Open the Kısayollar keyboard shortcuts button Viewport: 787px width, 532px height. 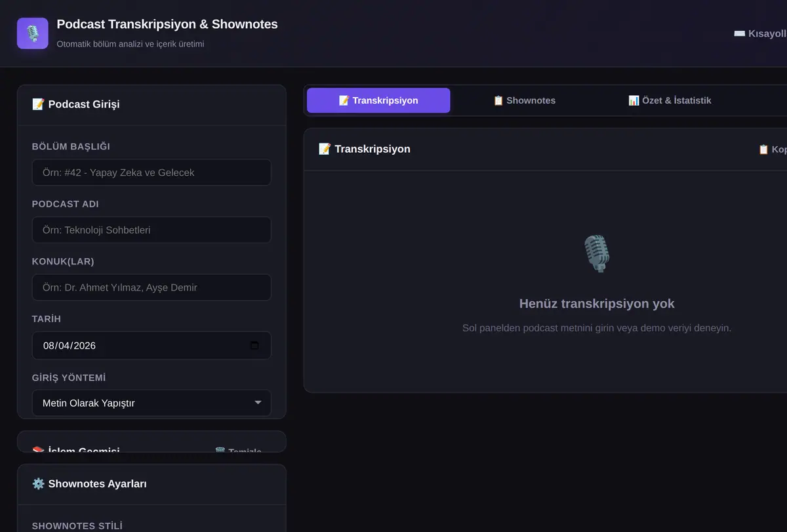(x=760, y=33)
